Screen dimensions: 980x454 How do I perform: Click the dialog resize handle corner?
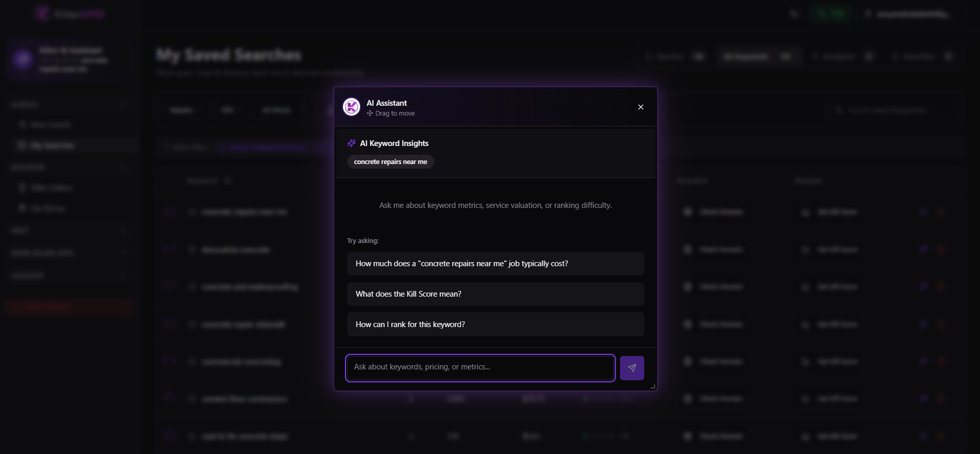click(x=652, y=386)
